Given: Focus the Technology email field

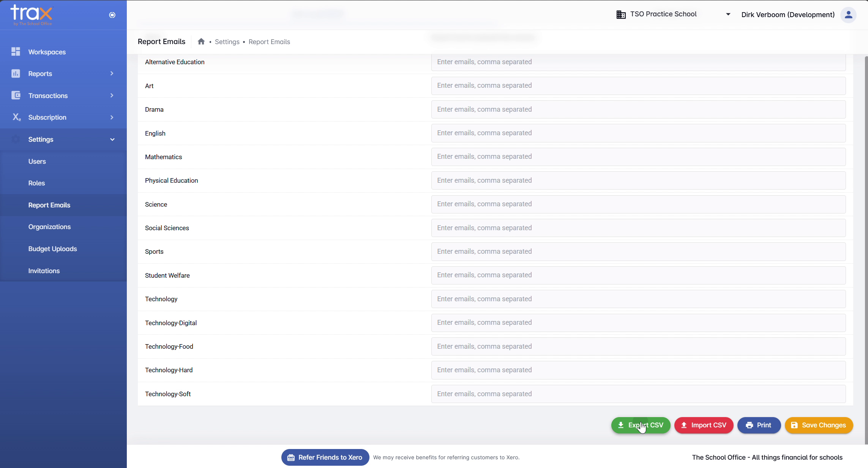Looking at the screenshot, I should coord(638,299).
